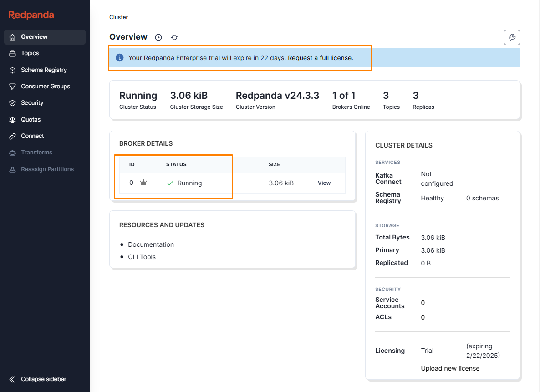
Task: Click the Cluster Status label
Action: [138, 107]
